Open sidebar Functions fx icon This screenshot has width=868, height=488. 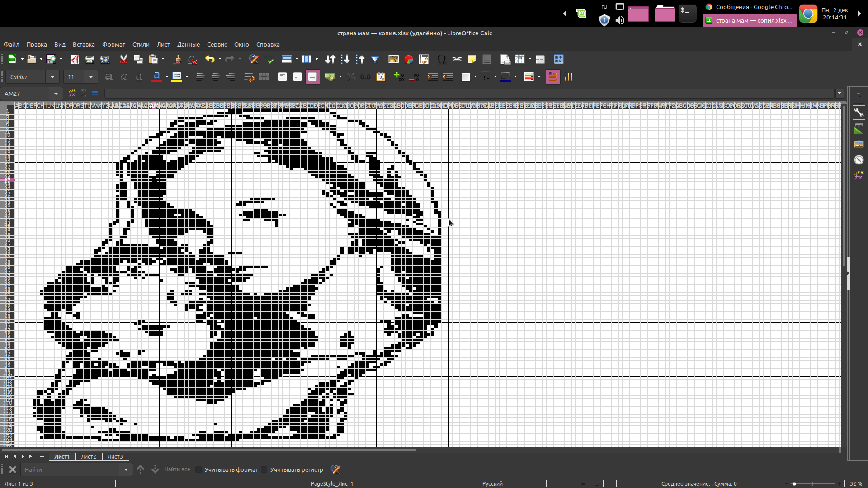tap(859, 175)
